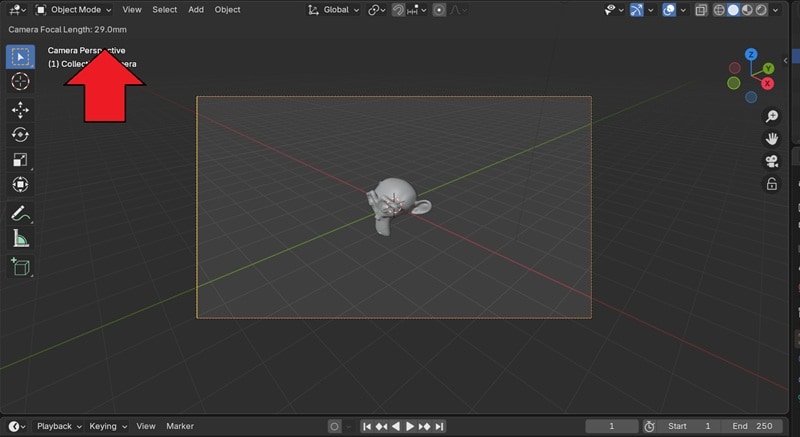Viewport: 800px width, 437px height.
Task: Jump to the start frame
Action: tap(367, 426)
